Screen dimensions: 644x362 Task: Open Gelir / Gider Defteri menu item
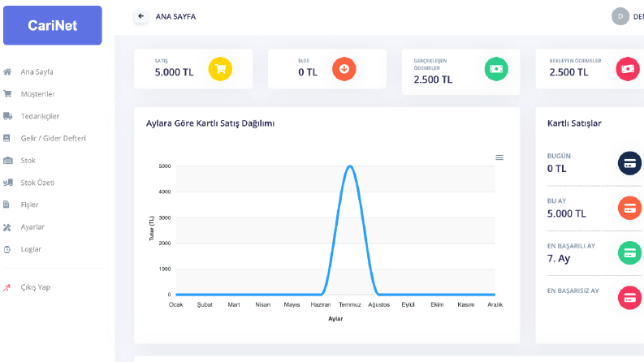click(54, 138)
